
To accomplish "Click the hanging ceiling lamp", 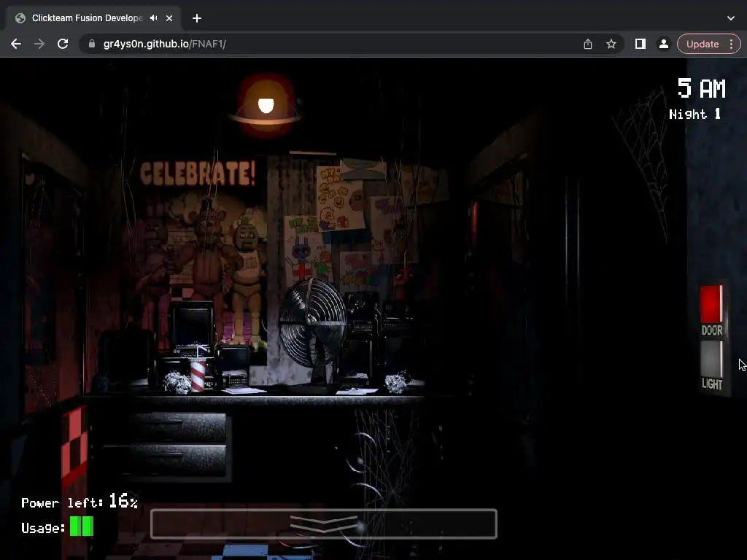I will (x=266, y=106).
